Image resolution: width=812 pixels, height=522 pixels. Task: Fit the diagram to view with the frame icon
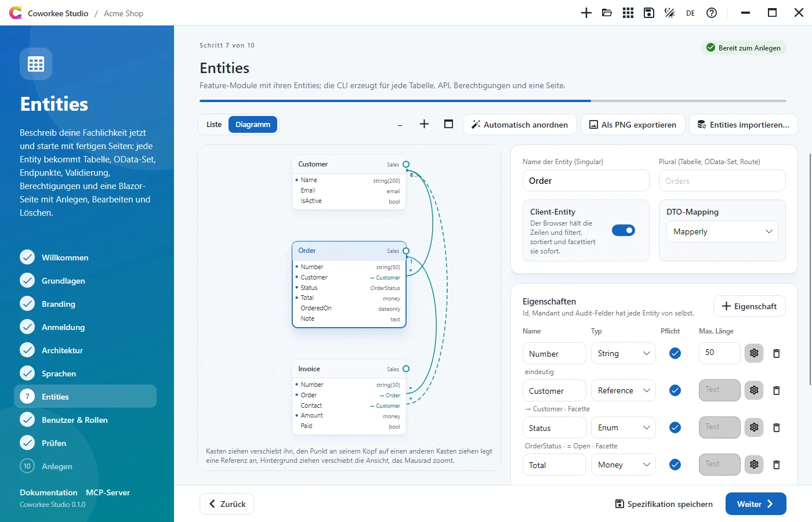pyautogui.click(x=448, y=124)
